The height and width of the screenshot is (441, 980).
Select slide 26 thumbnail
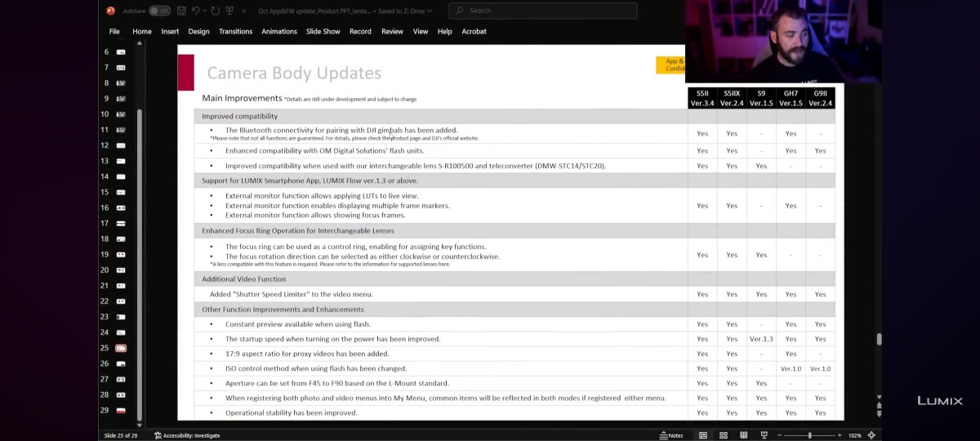[x=121, y=363]
